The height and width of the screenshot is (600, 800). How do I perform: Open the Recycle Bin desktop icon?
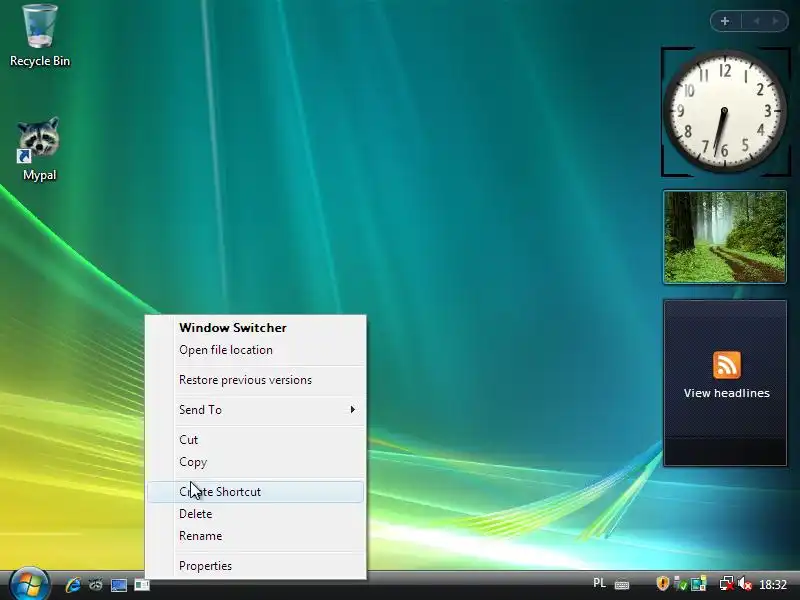point(40,36)
